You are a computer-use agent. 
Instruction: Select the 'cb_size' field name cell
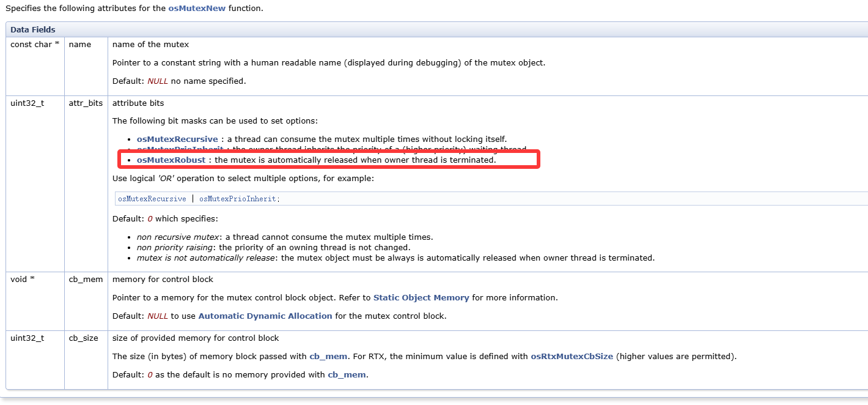[x=83, y=338]
